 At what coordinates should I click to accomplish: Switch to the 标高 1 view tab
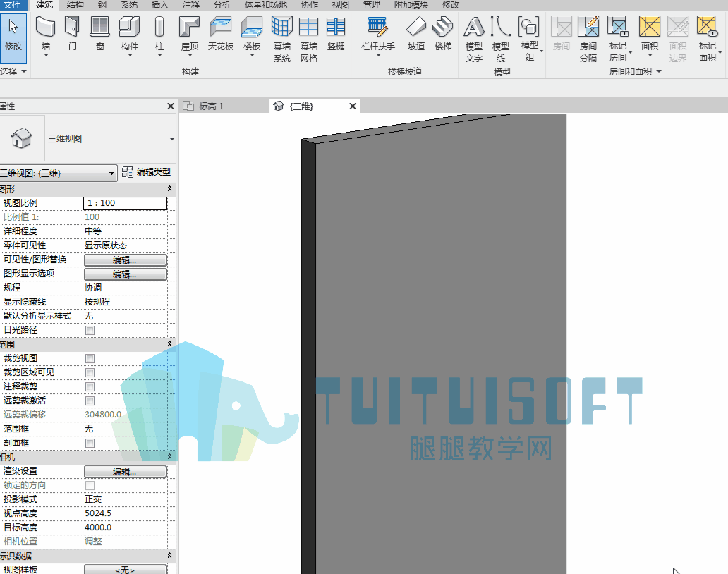(x=211, y=106)
